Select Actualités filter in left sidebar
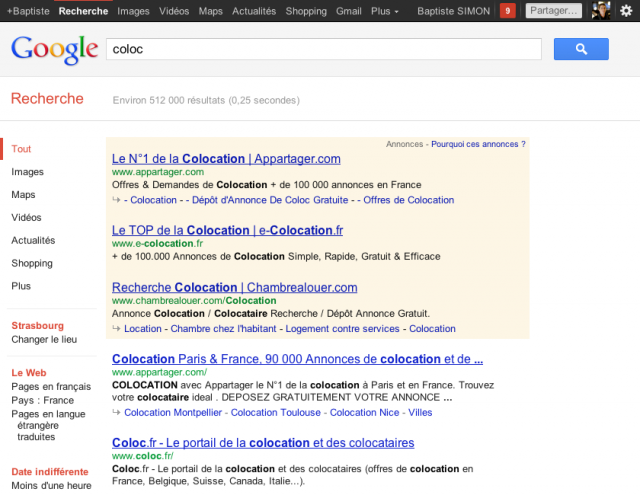Viewport: 640px width, 495px height. [33, 240]
